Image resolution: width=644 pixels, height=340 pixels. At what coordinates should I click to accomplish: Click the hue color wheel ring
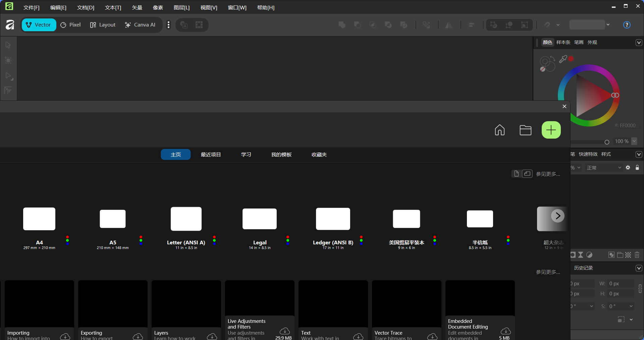[x=589, y=67]
